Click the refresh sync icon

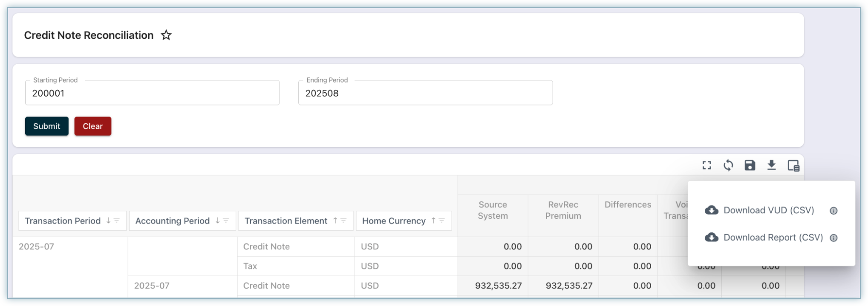[728, 166]
